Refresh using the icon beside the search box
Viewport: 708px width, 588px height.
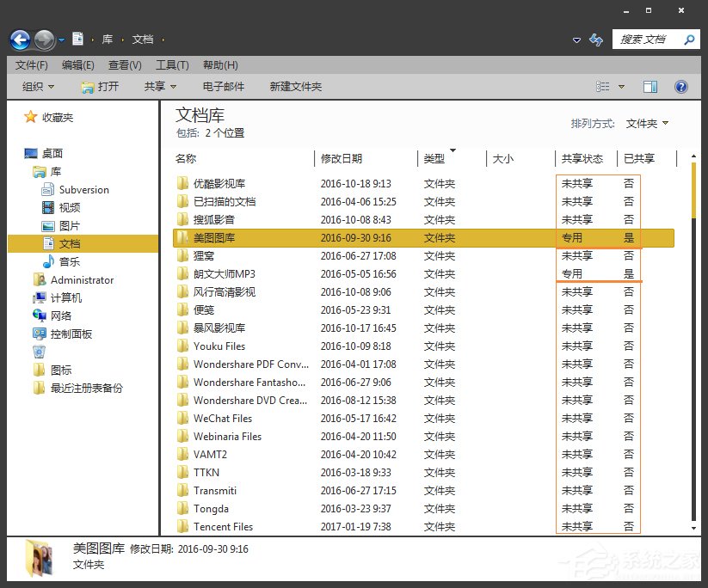tap(595, 40)
